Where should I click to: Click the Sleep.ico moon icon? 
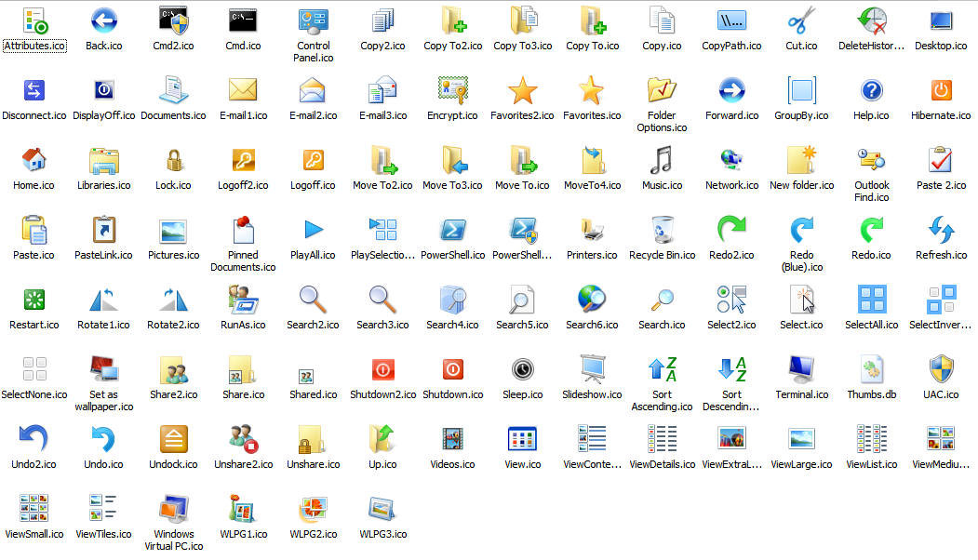pos(522,370)
